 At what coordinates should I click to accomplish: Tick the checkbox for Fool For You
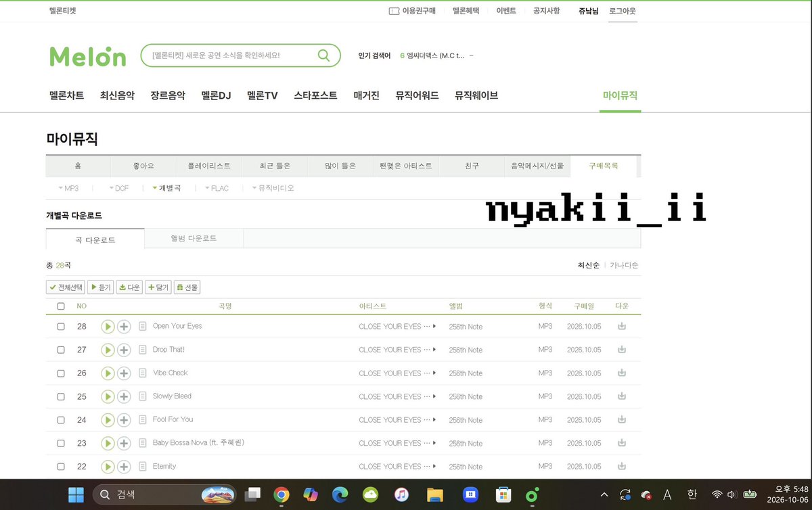[x=61, y=420]
